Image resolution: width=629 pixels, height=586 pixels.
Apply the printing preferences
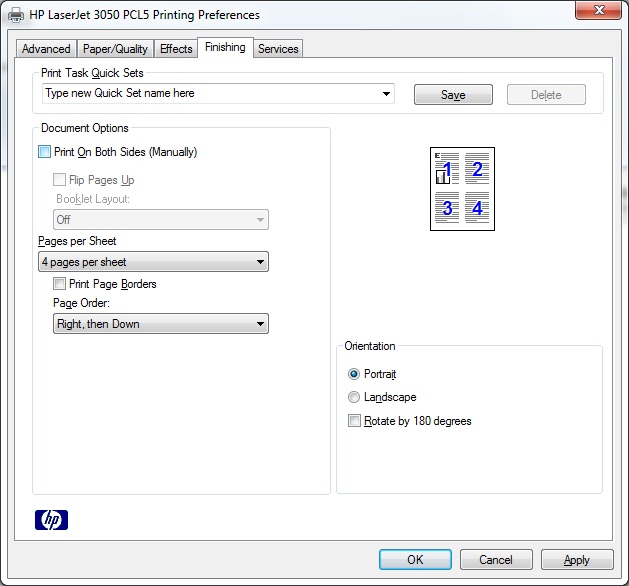(577, 560)
